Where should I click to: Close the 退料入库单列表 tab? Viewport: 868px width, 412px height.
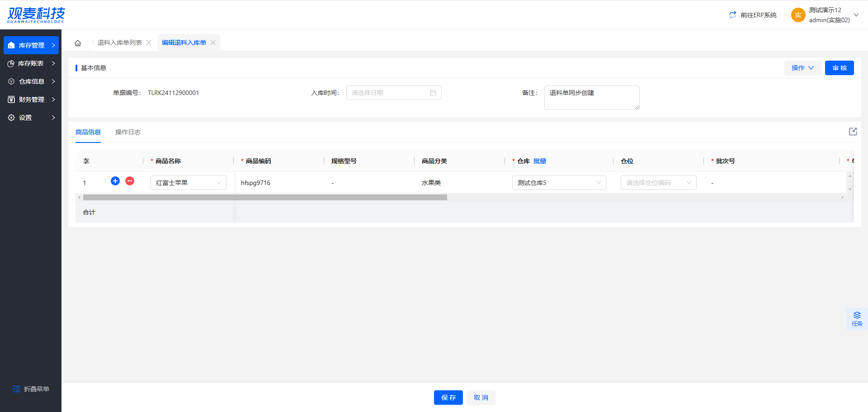click(149, 43)
